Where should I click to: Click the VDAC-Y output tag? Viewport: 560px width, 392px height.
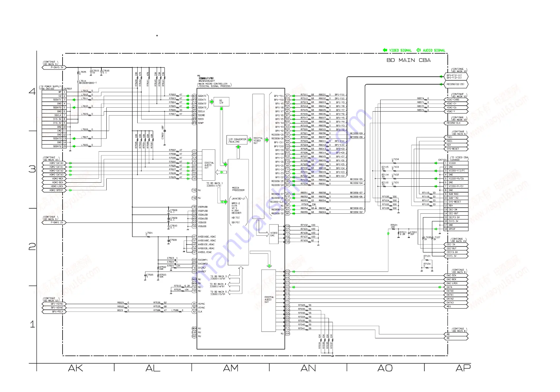456,112
